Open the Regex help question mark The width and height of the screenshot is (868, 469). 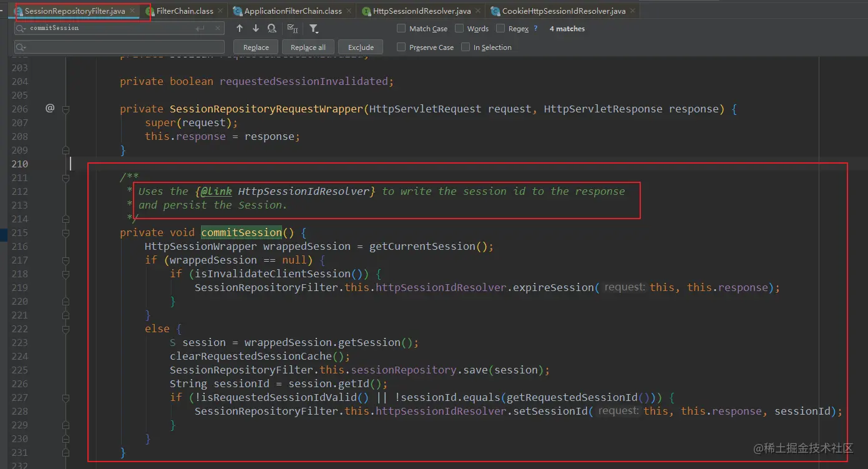[x=535, y=28]
